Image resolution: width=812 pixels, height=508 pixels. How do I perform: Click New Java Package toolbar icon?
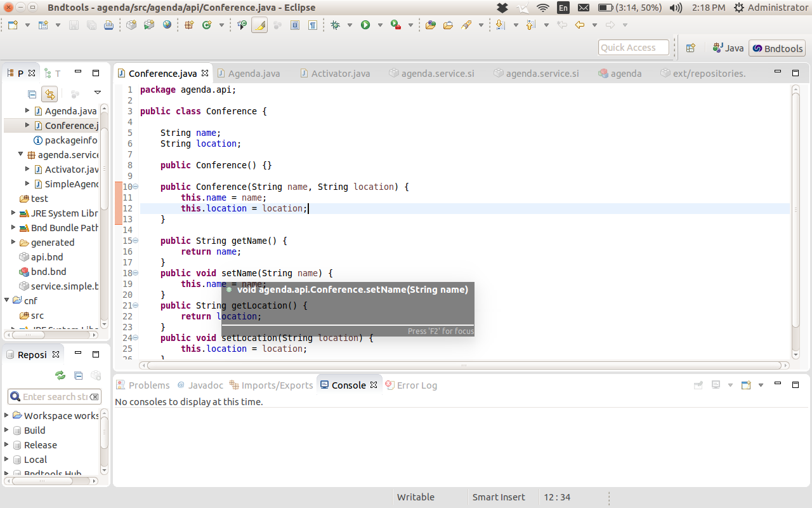[x=189, y=25]
